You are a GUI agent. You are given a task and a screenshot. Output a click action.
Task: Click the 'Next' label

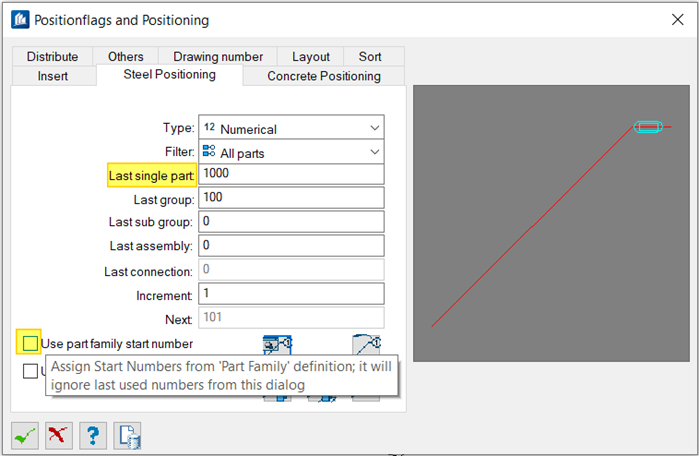178,320
